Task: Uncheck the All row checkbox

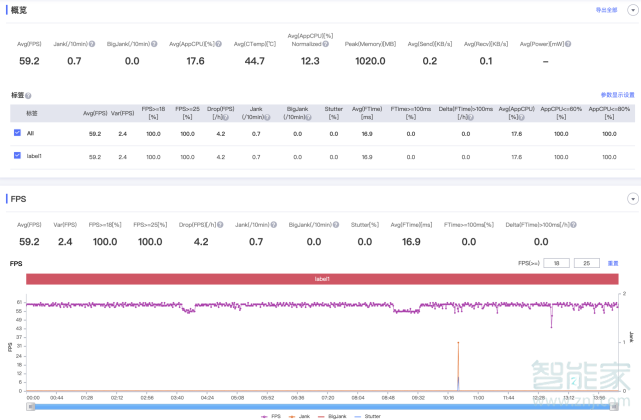Action: [x=17, y=133]
